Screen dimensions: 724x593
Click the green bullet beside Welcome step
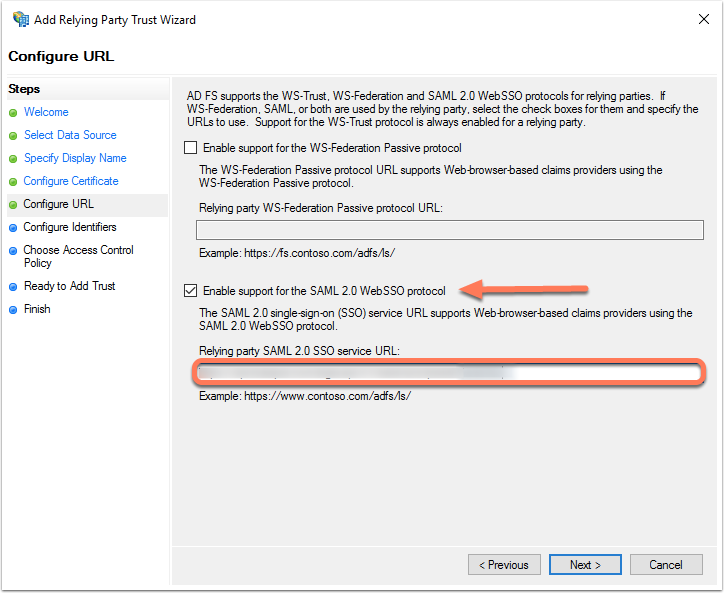(13, 113)
